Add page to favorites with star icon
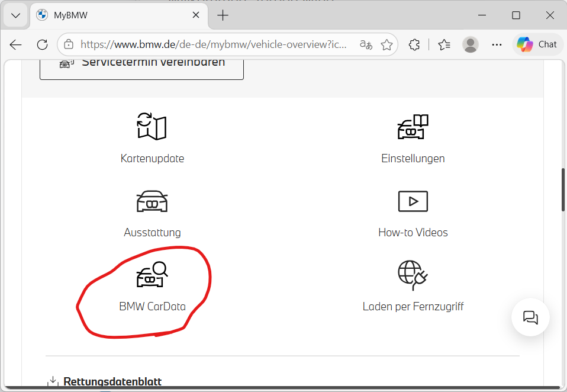567x392 pixels. click(386, 44)
